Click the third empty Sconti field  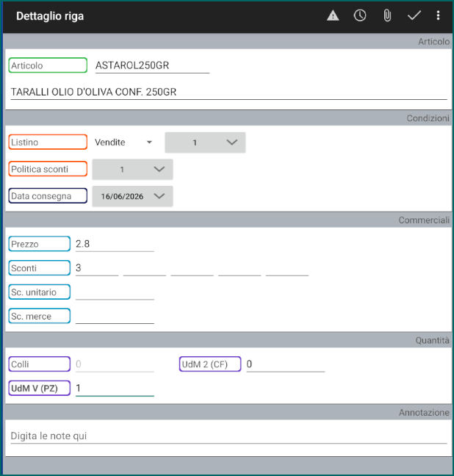point(192,268)
